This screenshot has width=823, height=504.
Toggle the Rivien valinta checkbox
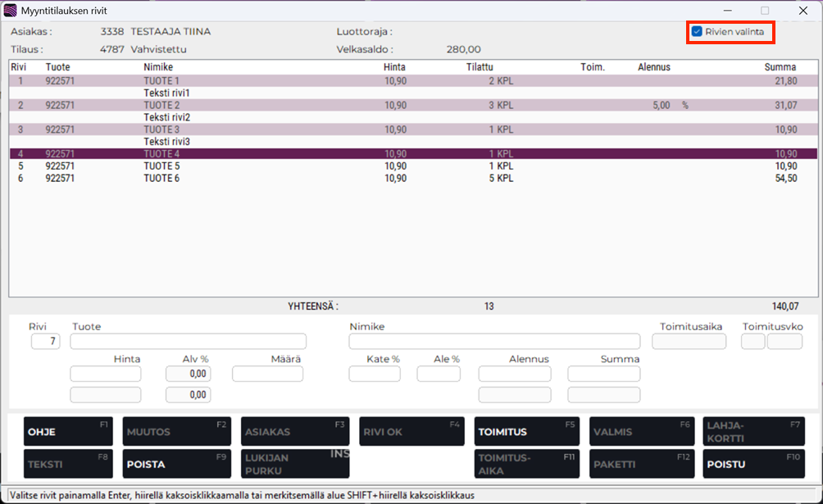click(x=697, y=32)
